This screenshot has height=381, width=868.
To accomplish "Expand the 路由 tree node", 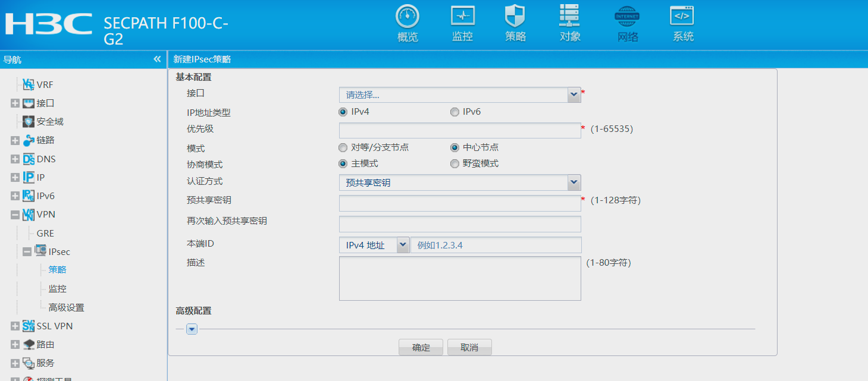I will tap(15, 345).
